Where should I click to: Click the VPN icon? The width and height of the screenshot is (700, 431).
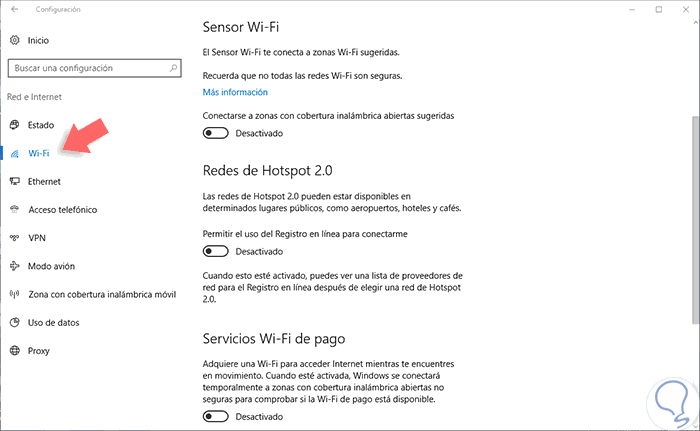14,238
